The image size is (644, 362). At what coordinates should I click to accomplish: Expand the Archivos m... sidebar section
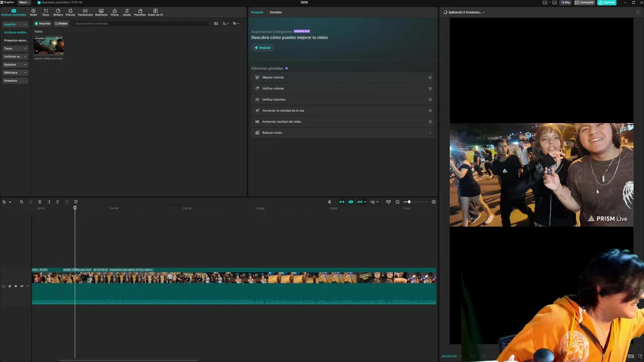coord(15,56)
